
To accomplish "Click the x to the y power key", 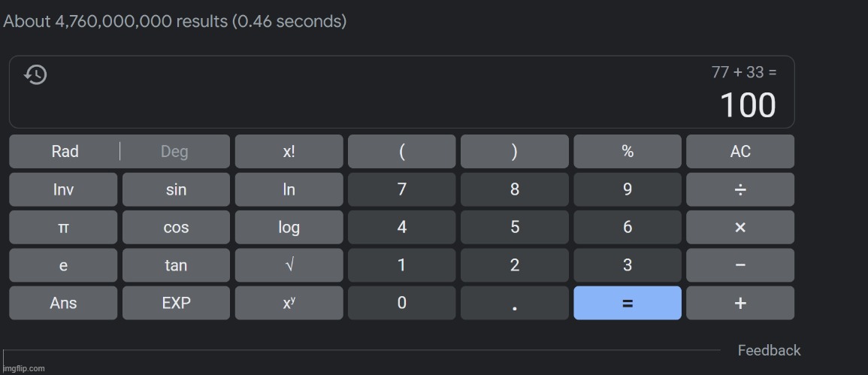I will click(x=289, y=302).
